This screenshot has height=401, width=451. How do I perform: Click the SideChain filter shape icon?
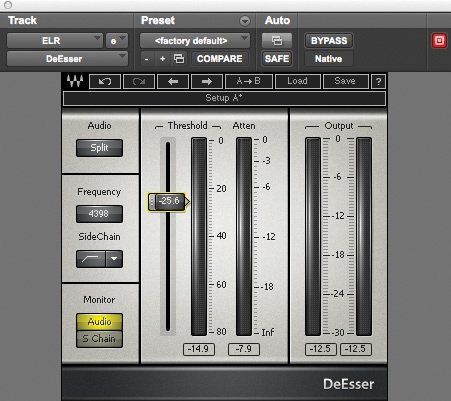coord(91,259)
